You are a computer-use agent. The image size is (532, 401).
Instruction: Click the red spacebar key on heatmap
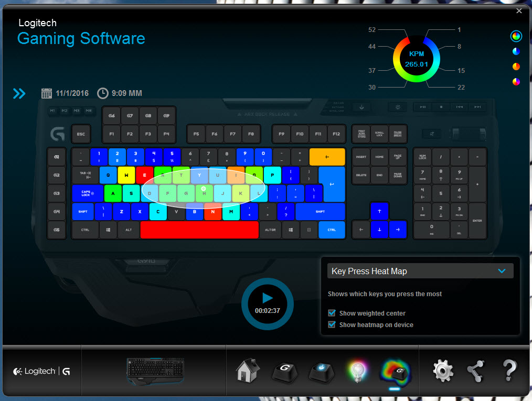point(199,230)
